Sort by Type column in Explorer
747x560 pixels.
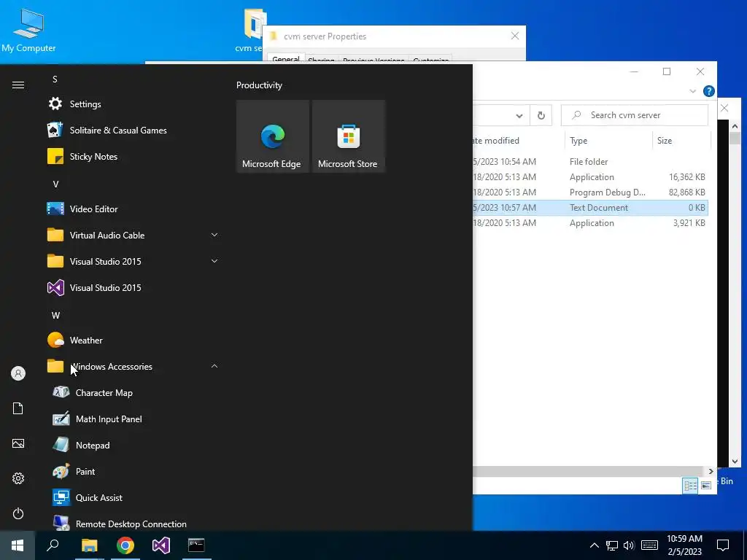pyautogui.click(x=608, y=141)
